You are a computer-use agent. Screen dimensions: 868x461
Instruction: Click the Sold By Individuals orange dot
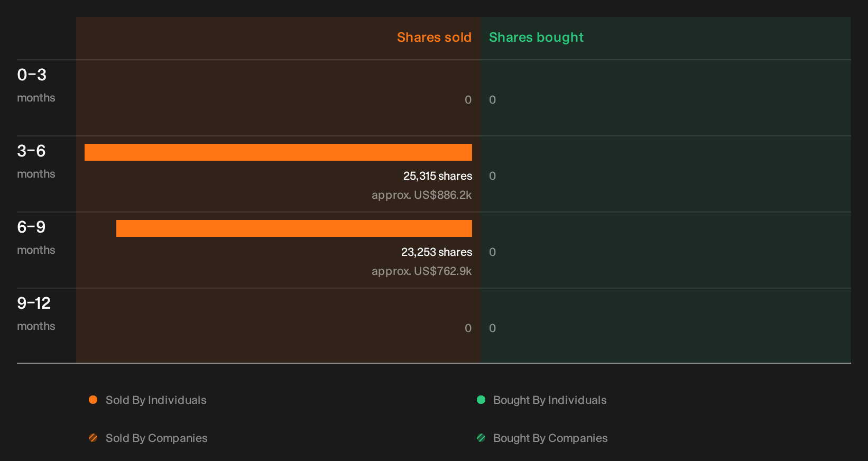coord(93,400)
